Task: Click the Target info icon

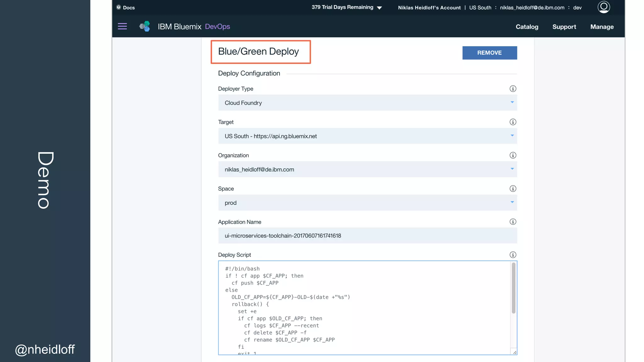Action: click(x=513, y=122)
